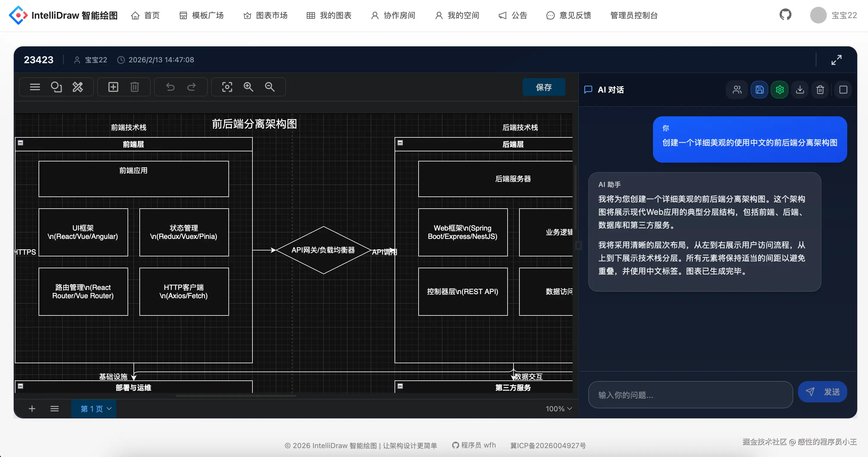Open the 100% zoom level dropdown
This screenshot has height=457, width=868.
[x=558, y=409]
